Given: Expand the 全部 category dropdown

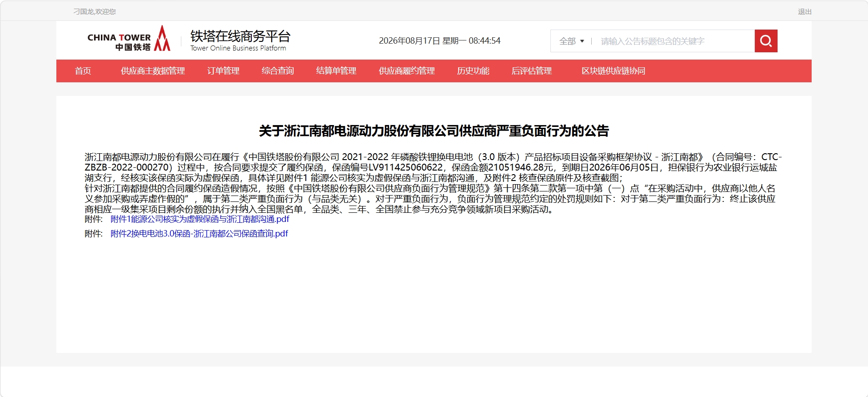Looking at the screenshot, I should (x=571, y=41).
